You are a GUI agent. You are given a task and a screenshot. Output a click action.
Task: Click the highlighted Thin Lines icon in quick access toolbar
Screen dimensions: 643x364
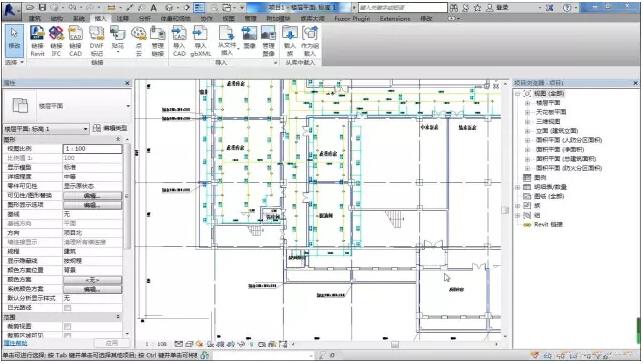click(199, 7)
